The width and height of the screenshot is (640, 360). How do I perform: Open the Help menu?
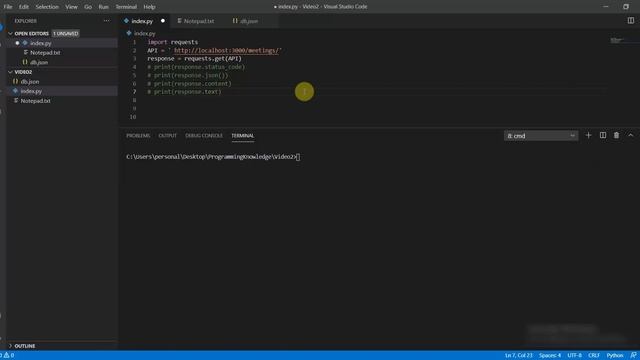click(x=149, y=7)
